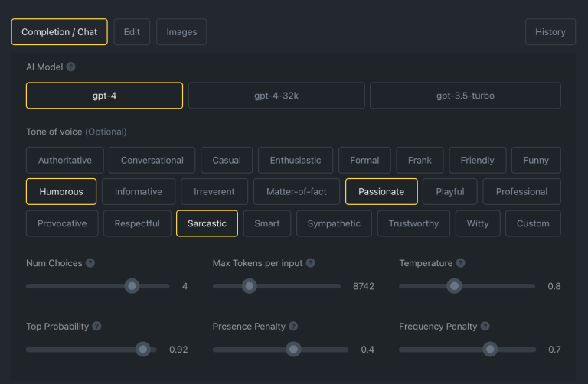The width and height of the screenshot is (588, 384).
Task: Click the Top Probability slider knob
Action: pos(143,350)
